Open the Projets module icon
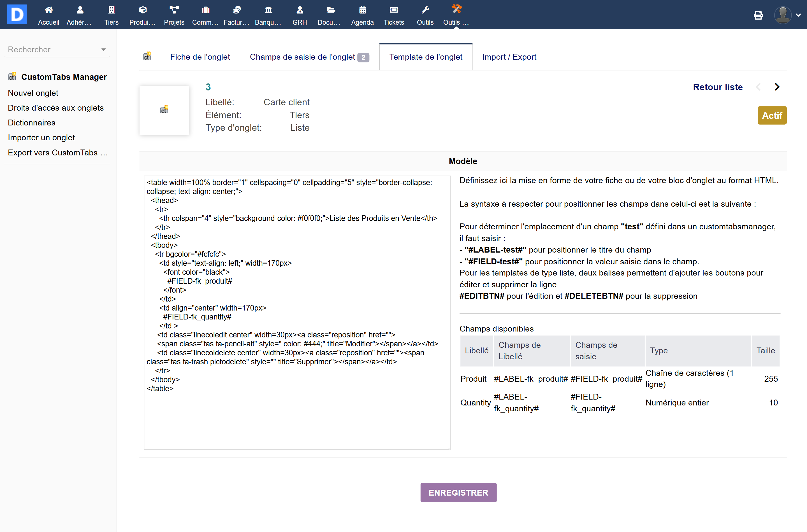The image size is (807, 532). [x=174, y=10]
